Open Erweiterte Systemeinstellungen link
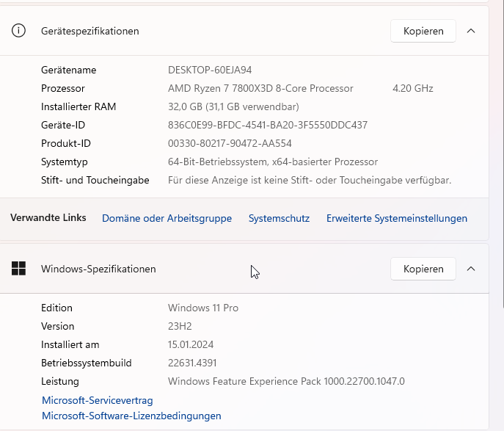The height and width of the screenshot is (431, 504). click(397, 218)
